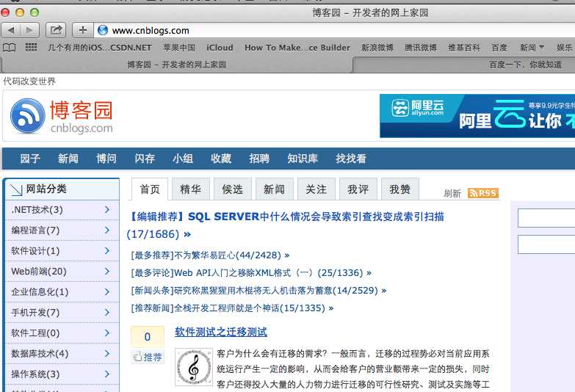Switch to the 新闻 content tab

tap(275, 189)
